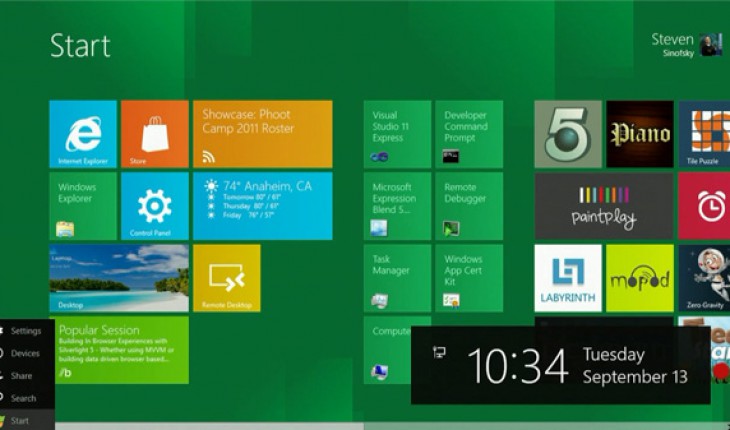Open the Showcase Phoot Camp 2011 Roster tile
The width and height of the screenshot is (730, 430).
263,134
